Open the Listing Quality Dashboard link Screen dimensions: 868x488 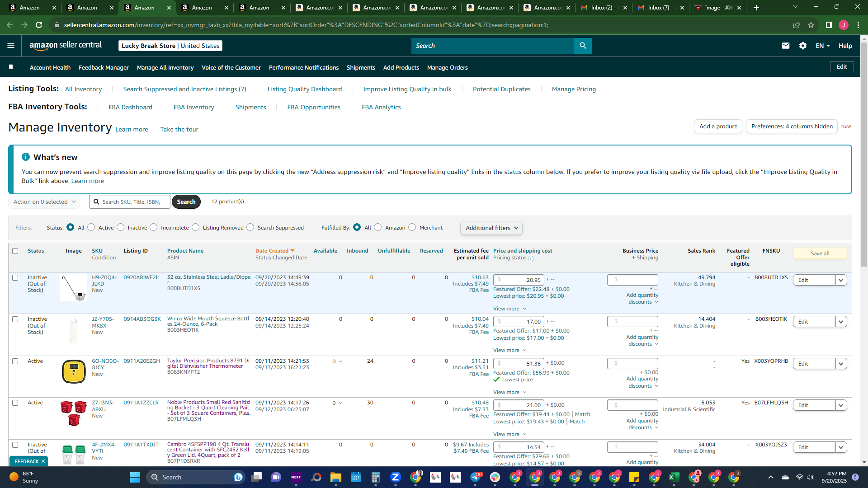pyautogui.click(x=305, y=89)
